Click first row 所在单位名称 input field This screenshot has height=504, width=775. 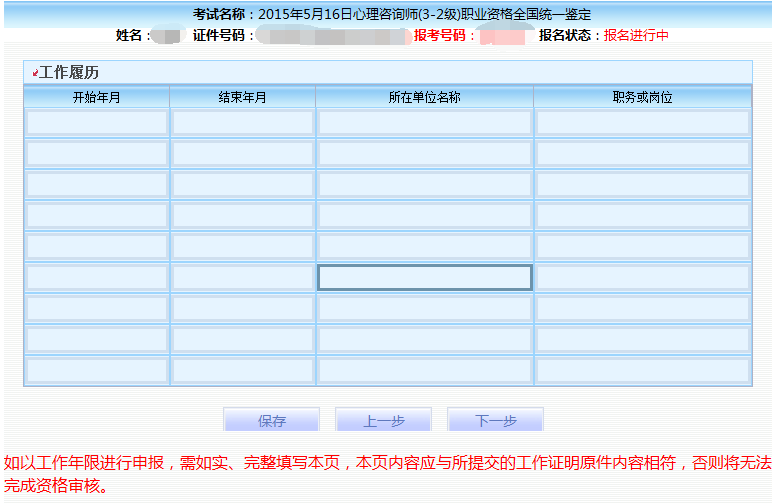(x=424, y=123)
